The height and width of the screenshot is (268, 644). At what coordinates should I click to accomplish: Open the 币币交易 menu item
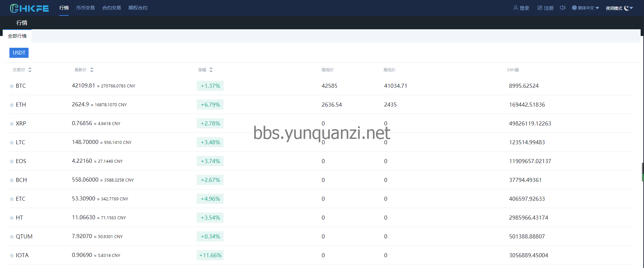[85, 8]
